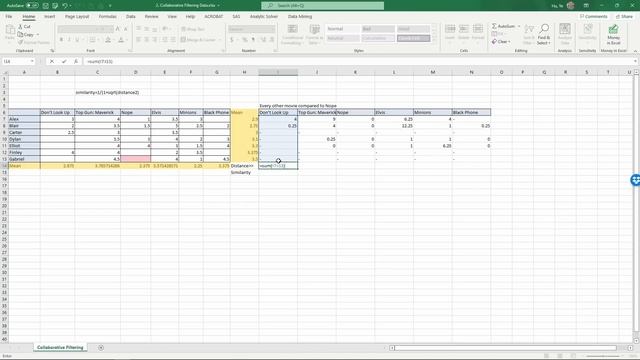
Task: Open the Comments pane button
Action: click(x=593, y=16)
